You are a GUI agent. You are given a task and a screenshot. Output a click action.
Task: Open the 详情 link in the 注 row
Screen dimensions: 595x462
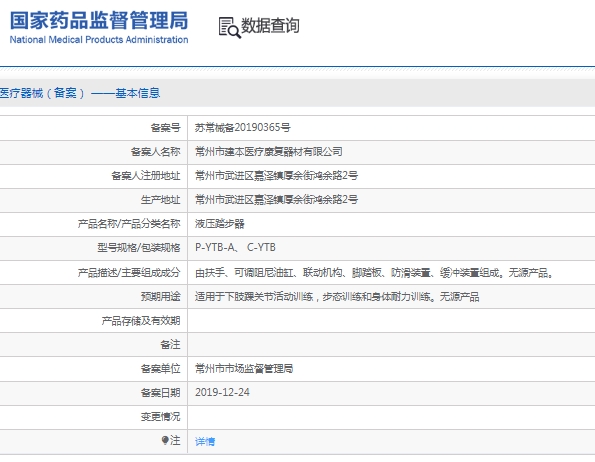coord(205,441)
